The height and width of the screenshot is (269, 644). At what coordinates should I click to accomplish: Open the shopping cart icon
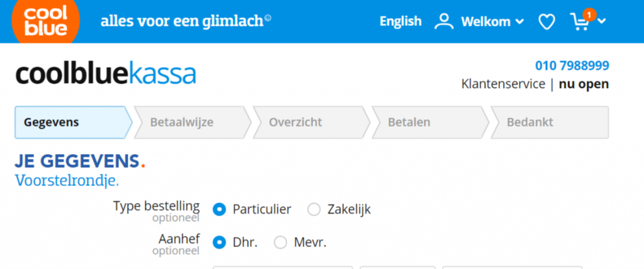(x=579, y=22)
